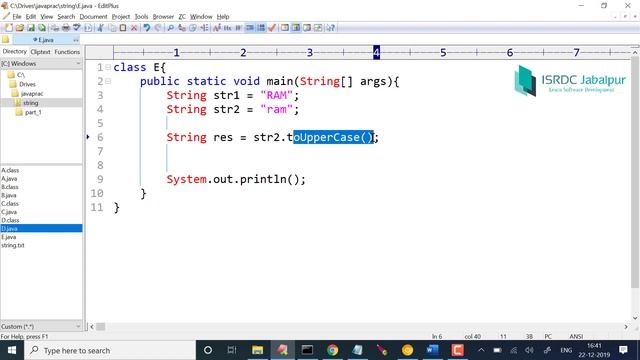640x360 pixels.
Task: Open Replace toolbar icon
Action: pos(182,28)
